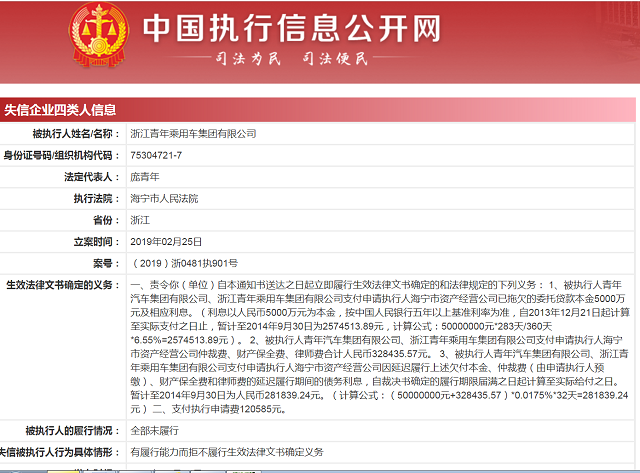Image resolution: width=640 pixels, height=473 pixels.
Task: Click the slogan text 司法为民
Action: point(248,59)
